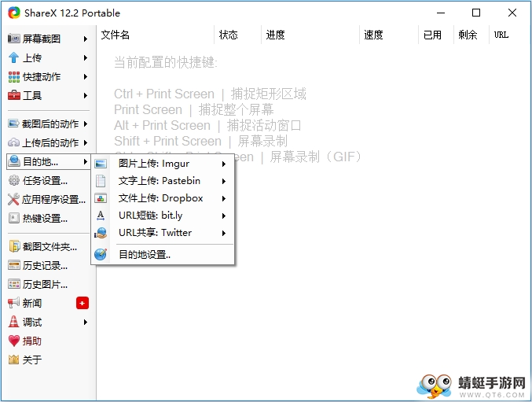The width and height of the screenshot is (532, 402).
Task: Click the 截图后的动作 icon
Action: (13, 124)
